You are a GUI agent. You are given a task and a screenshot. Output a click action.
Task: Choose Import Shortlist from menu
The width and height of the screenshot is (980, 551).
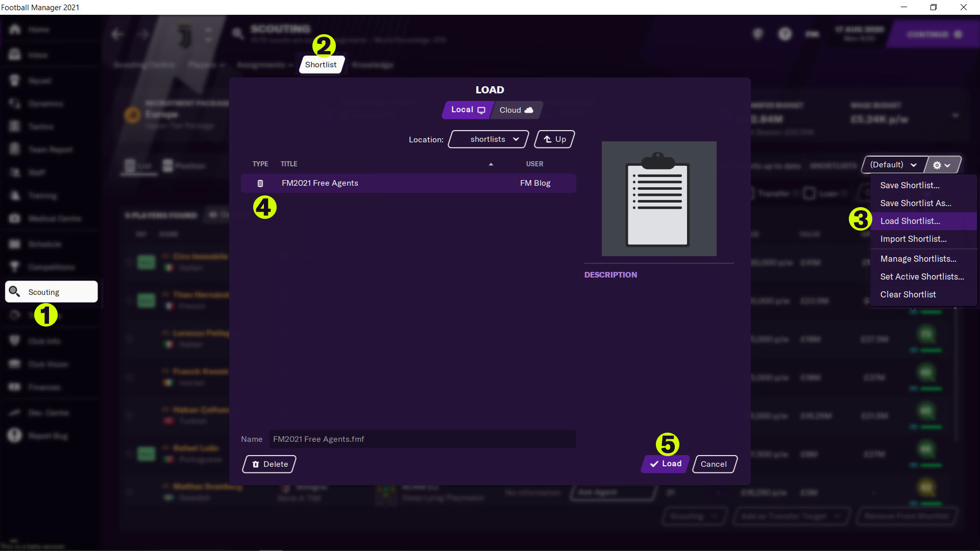coord(913,239)
